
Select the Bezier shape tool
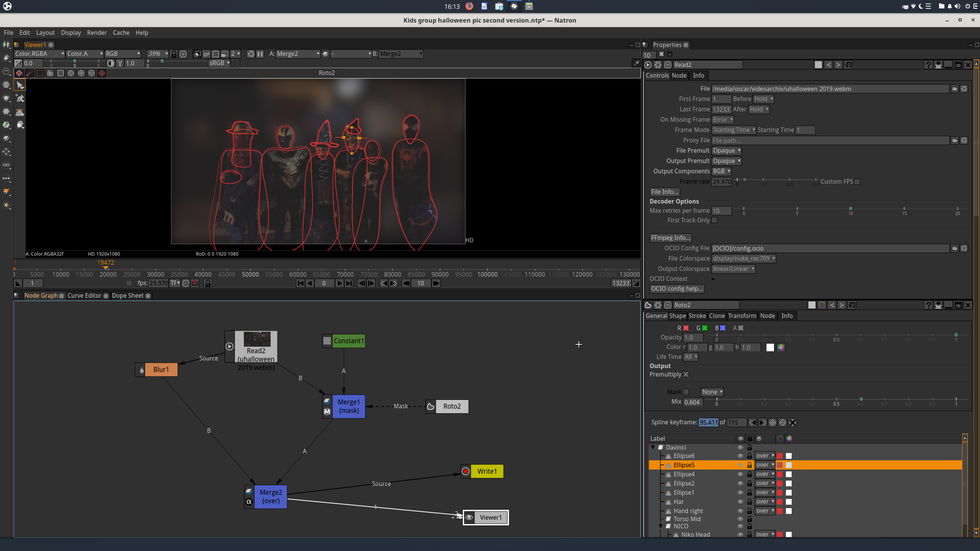[x=20, y=112]
